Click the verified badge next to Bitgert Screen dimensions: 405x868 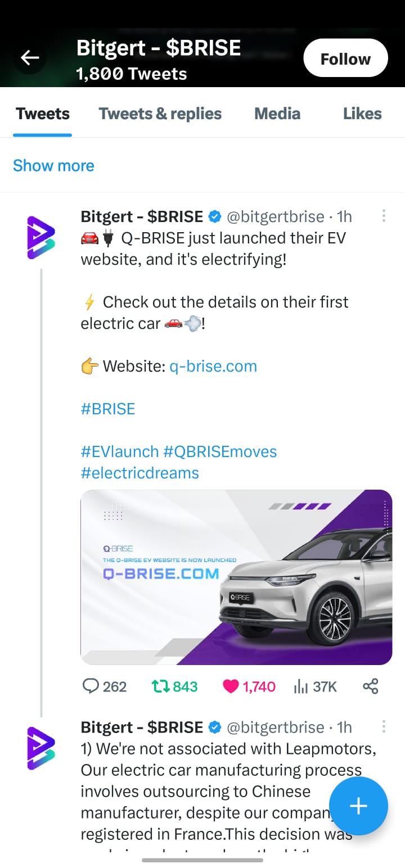pyautogui.click(x=215, y=216)
